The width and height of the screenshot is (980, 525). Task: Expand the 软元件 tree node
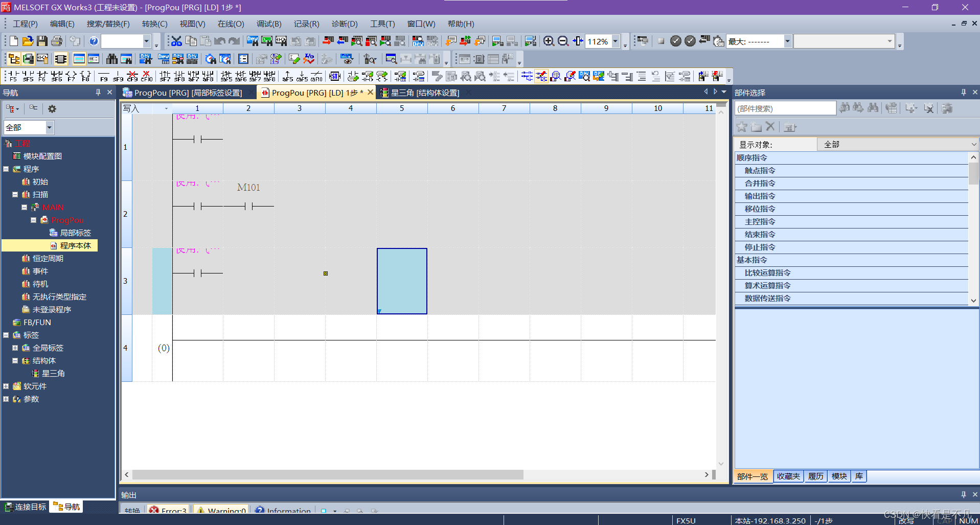(6, 386)
